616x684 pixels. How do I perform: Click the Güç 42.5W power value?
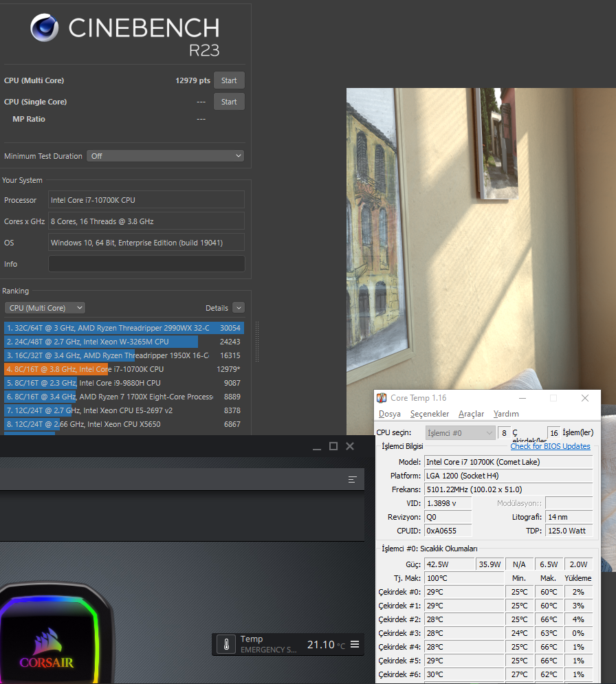click(449, 564)
